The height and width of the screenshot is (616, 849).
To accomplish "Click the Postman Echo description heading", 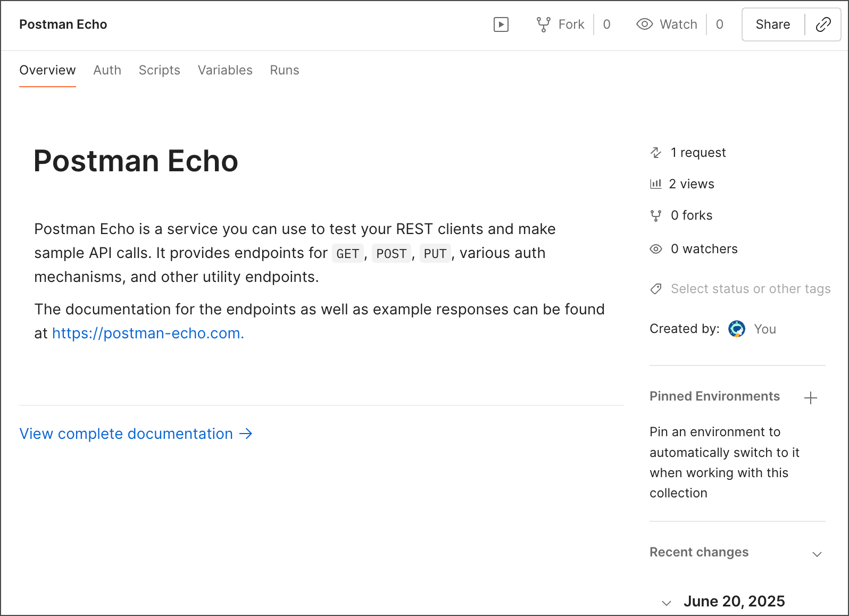I will pos(136,161).
